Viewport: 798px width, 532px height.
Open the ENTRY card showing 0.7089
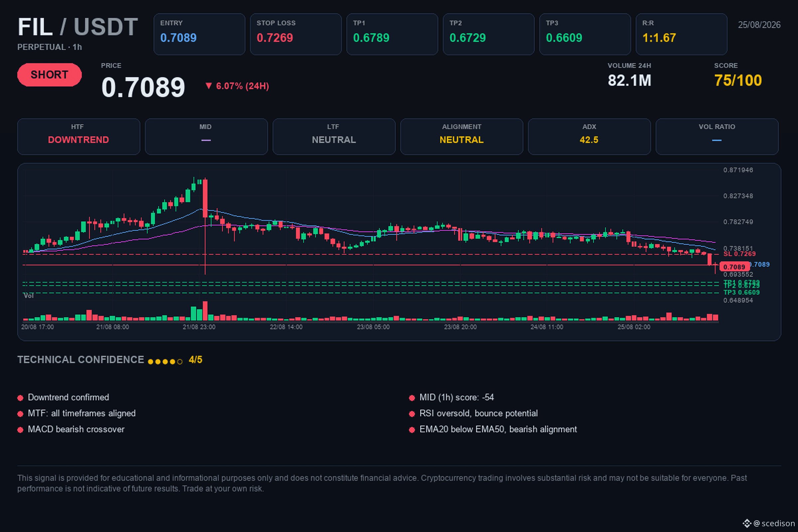(x=199, y=34)
